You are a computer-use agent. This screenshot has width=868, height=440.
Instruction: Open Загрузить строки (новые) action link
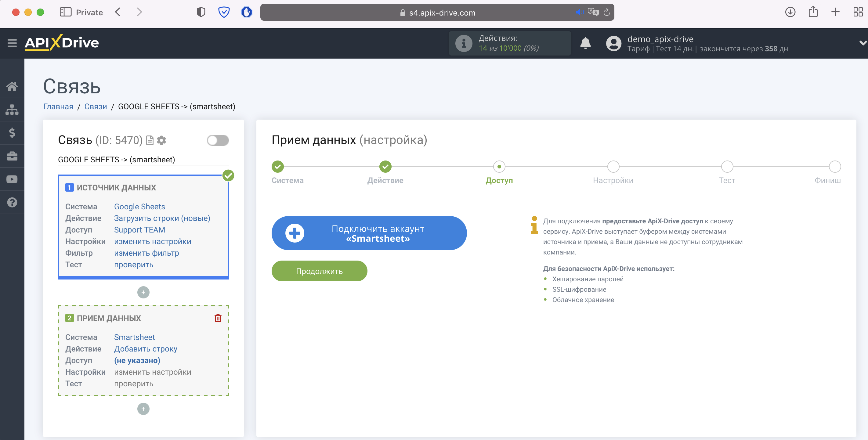pos(162,218)
